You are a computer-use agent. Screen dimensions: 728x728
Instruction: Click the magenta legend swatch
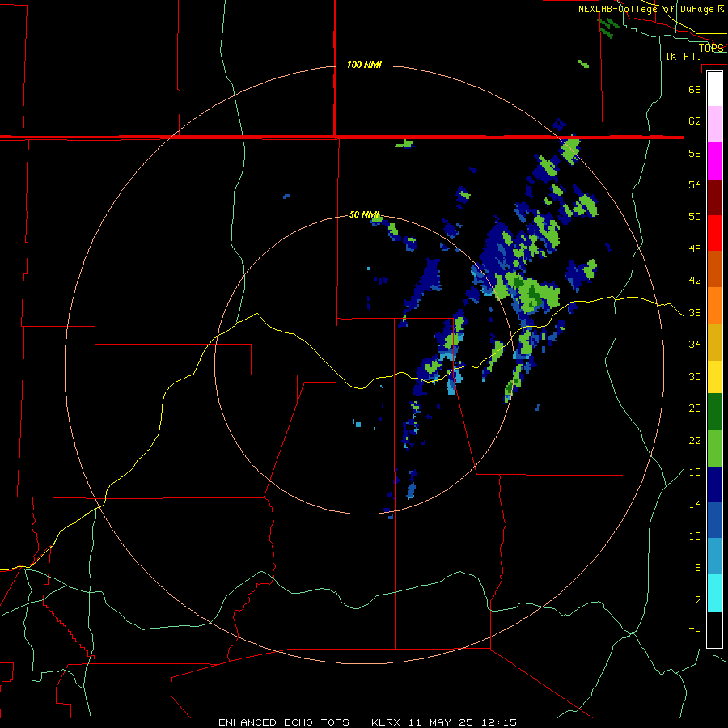714,161
